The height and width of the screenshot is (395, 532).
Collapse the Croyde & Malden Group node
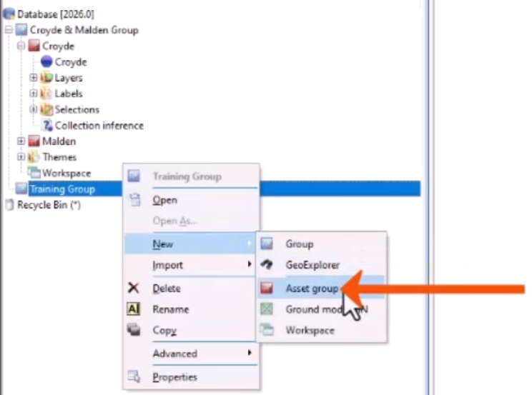tap(9, 30)
